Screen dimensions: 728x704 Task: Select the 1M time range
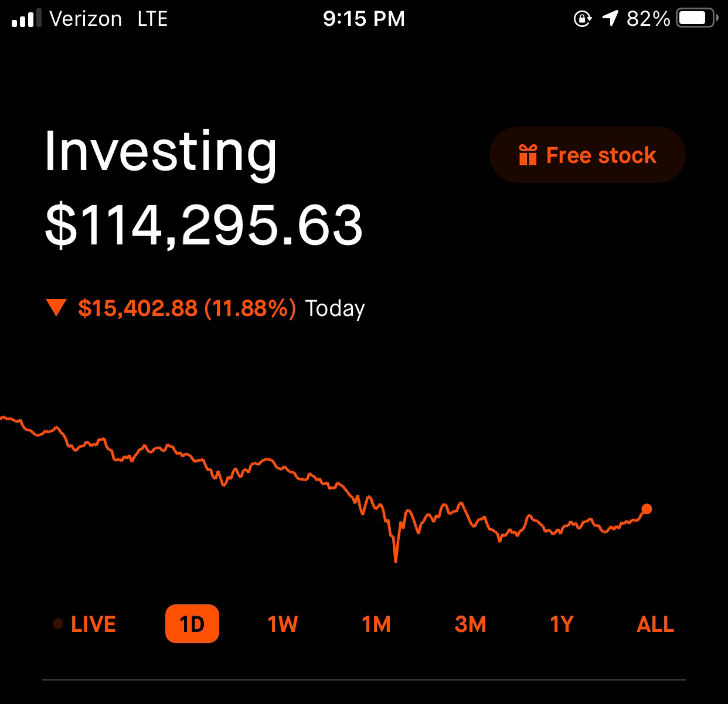(376, 624)
